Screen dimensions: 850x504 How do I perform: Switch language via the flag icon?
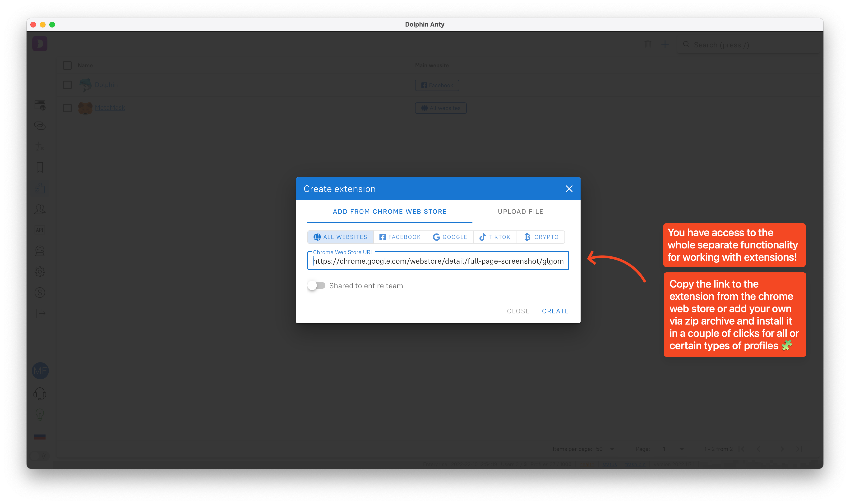pyautogui.click(x=40, y=437)
